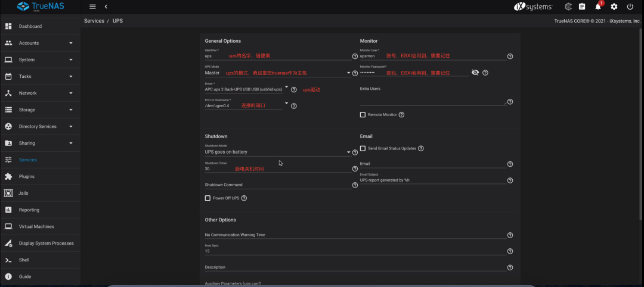Show help for Monitor Password field

(485, 73)
